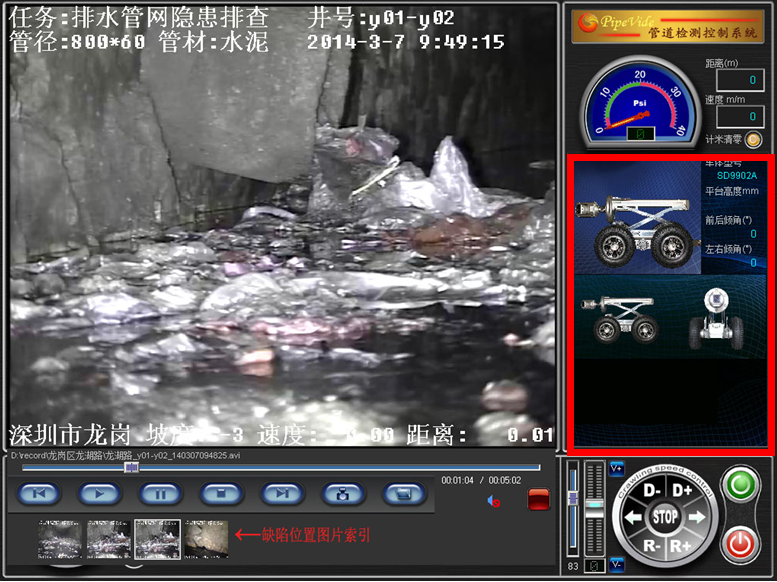Screen dimensions: 777x582
Task: Click the video file path text
Action: 125,455
